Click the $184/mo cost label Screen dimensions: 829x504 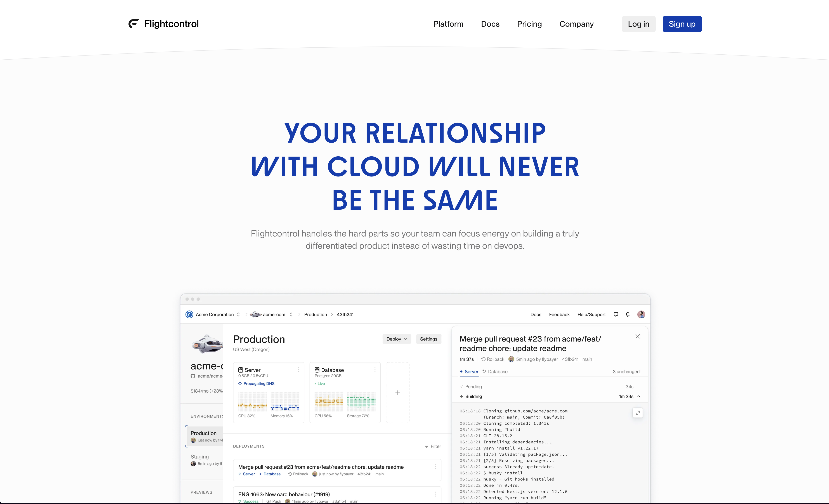206,391
